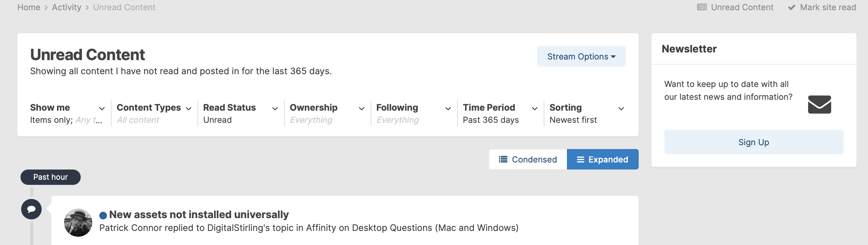
Task: Click the newsletter Sign Up button
Action: tap(753, 142)
